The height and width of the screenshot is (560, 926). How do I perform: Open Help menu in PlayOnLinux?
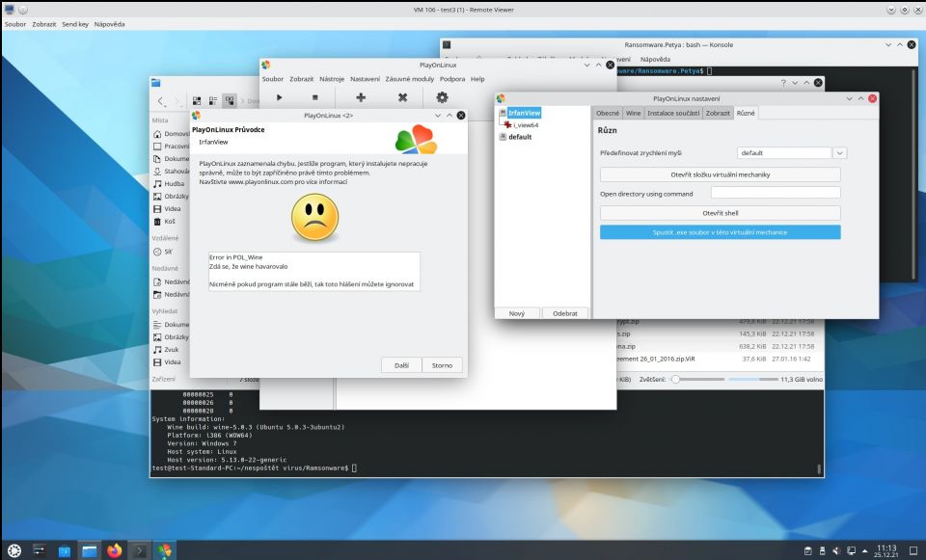(x=477, y=79)
